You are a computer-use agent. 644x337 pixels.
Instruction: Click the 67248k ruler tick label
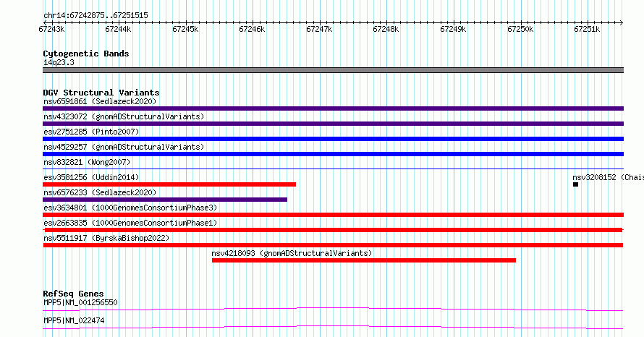(386, 29)
